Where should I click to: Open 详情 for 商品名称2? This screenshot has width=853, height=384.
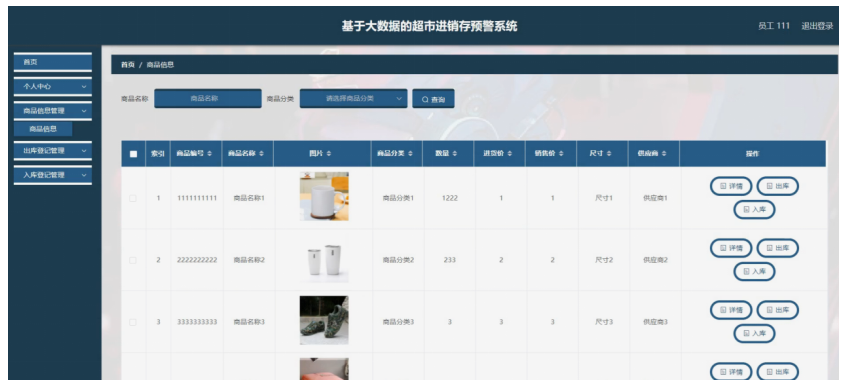[731, 248]
